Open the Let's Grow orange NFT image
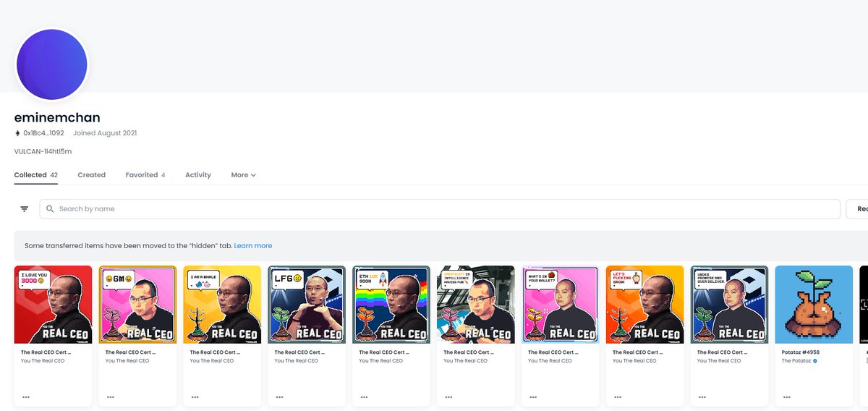 [645, 304]
